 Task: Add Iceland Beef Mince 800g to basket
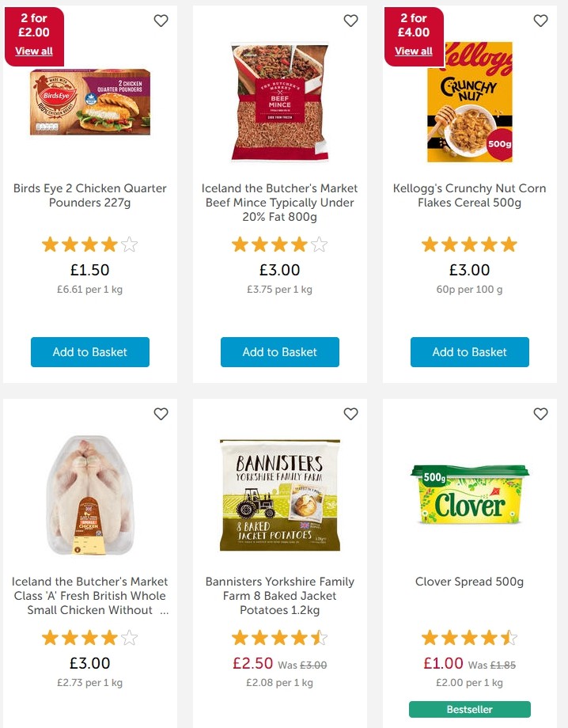(280, 352)
